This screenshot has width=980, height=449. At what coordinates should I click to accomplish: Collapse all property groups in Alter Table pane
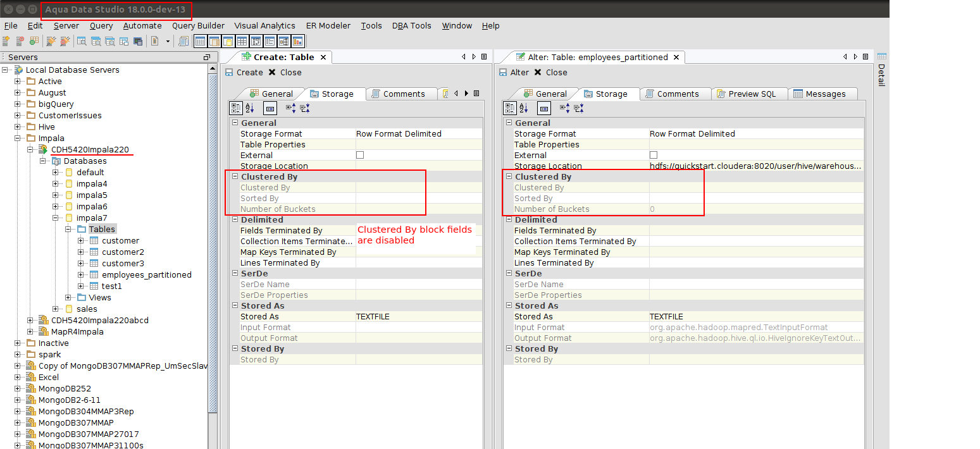579,108
